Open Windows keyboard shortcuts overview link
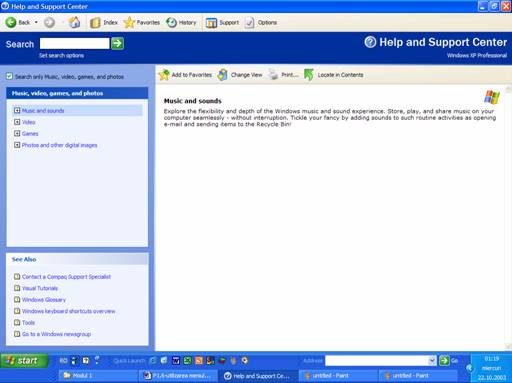Image resolution: width=512 pixels, height=383 pixels. point(69,311)
